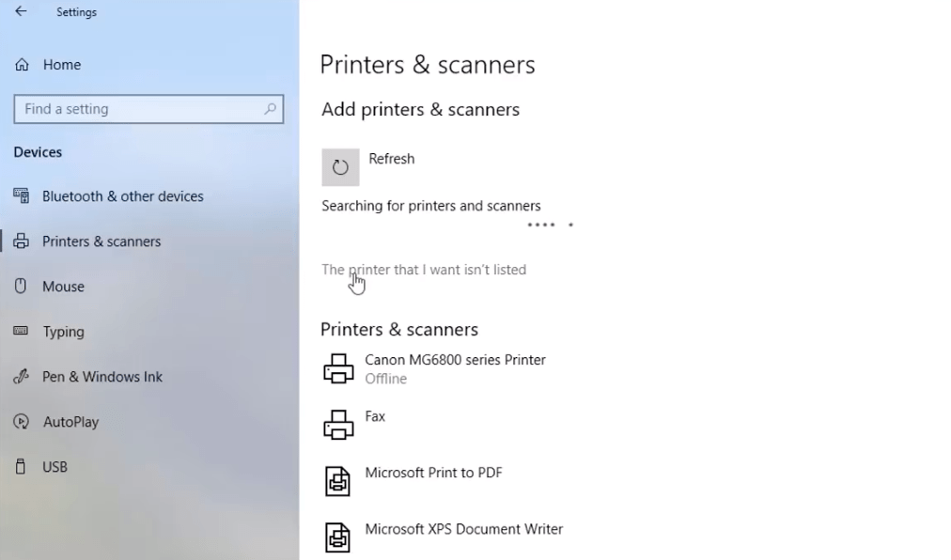The height and width of the screenshot is (560, 951).
Task: Click the magnifier search icon
Action: tap(271, 109)
